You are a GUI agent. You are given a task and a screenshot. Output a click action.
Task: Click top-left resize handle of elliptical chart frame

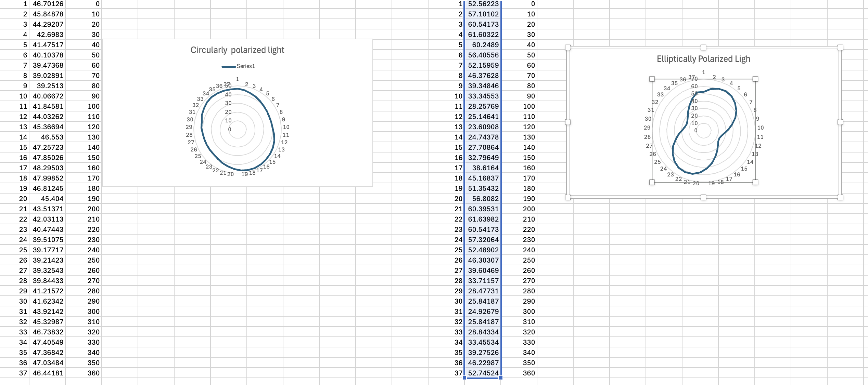[x=568, y=48]
